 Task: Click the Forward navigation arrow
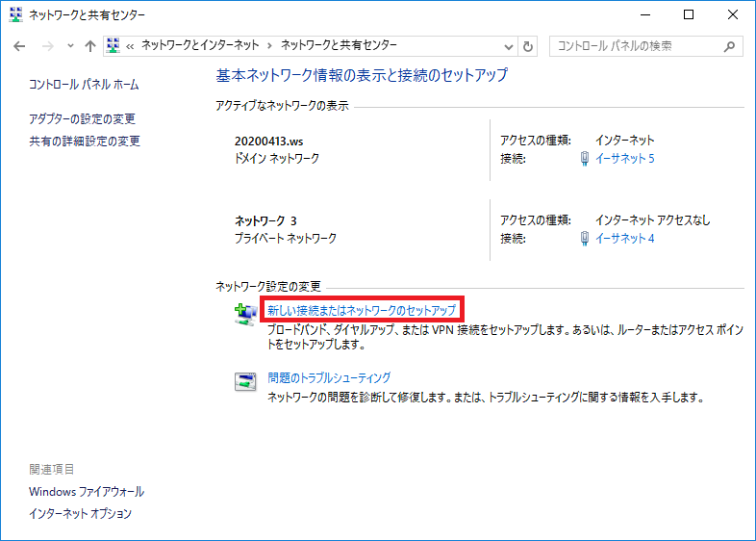point(48,46)
